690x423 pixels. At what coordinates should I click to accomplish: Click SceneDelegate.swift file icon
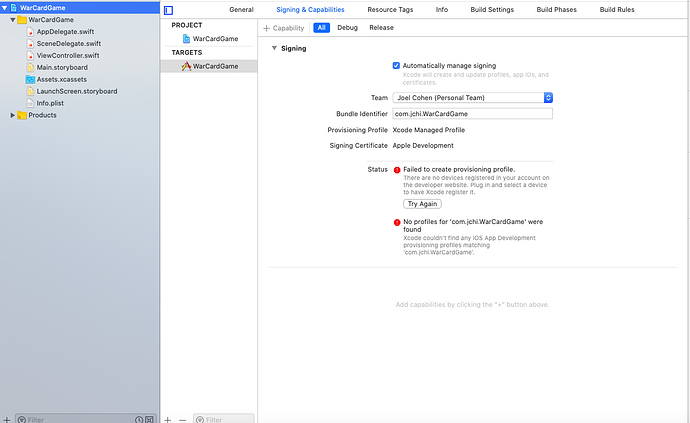(30, 44)
